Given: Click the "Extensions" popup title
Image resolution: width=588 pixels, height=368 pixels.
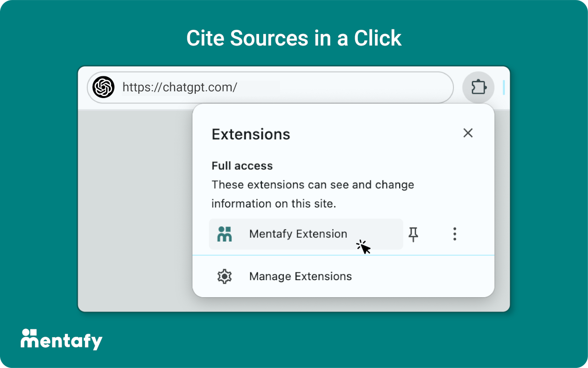Looking at the screenshot, I should (251, 134).
